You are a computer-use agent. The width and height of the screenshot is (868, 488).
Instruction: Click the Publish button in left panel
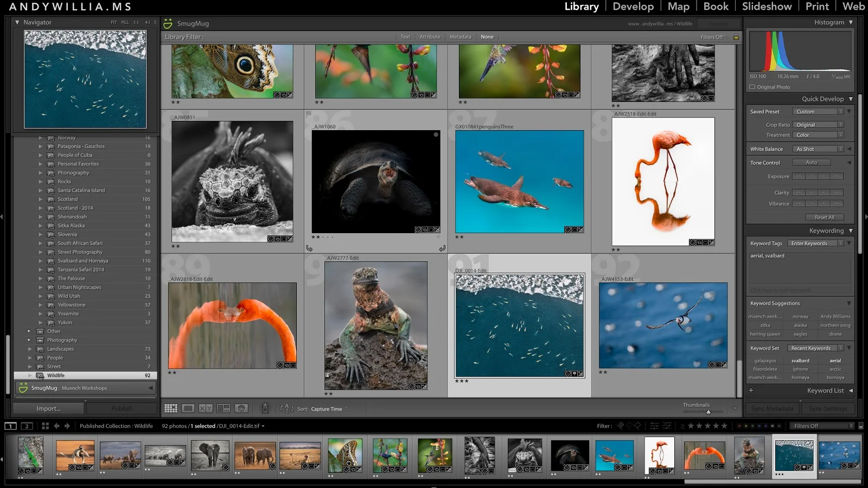122,408
